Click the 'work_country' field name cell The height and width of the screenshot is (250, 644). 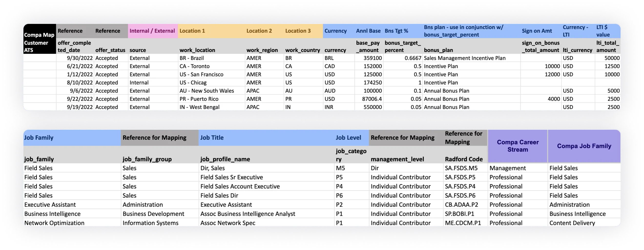coord(303,46)
